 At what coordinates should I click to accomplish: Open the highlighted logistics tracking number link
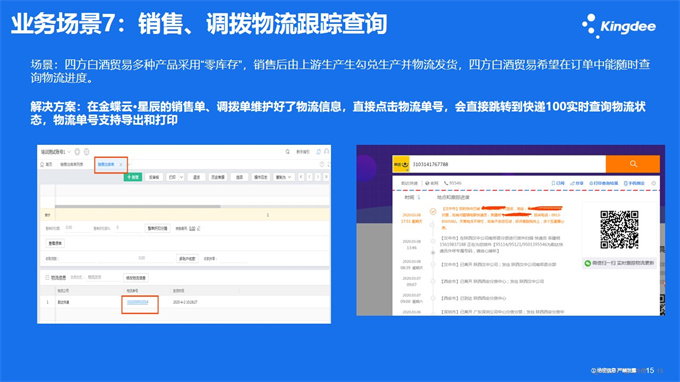click(x=138, y=302)
